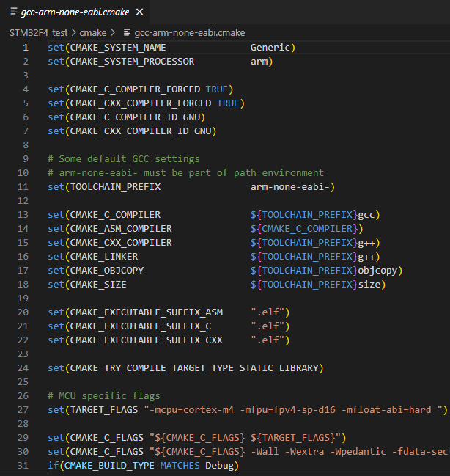Click CMAKE_SYSTEM_PROCESSOR on line 2
Screen dimensions: 450x476
click(133, 62)
